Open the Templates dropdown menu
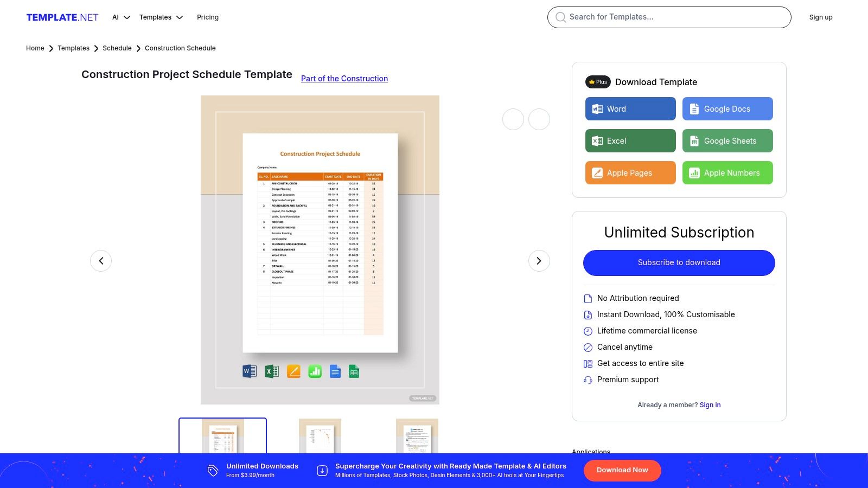 point(161,17)
